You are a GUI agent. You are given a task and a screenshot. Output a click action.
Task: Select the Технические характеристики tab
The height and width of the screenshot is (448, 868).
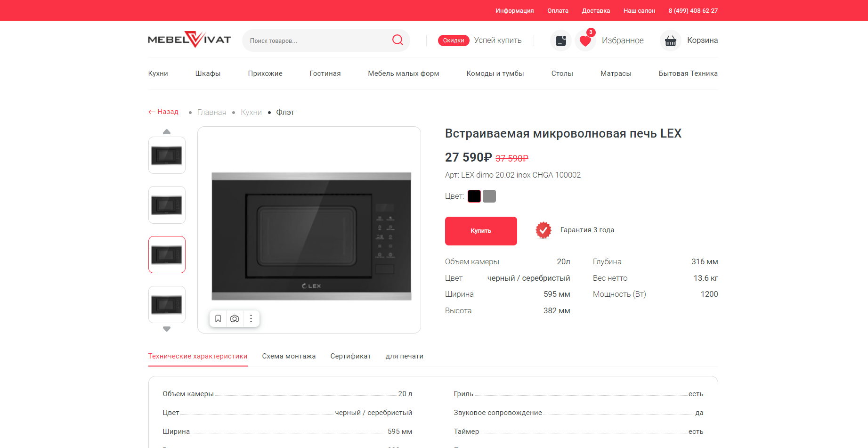pyautogui.click(x=198, y=356)
